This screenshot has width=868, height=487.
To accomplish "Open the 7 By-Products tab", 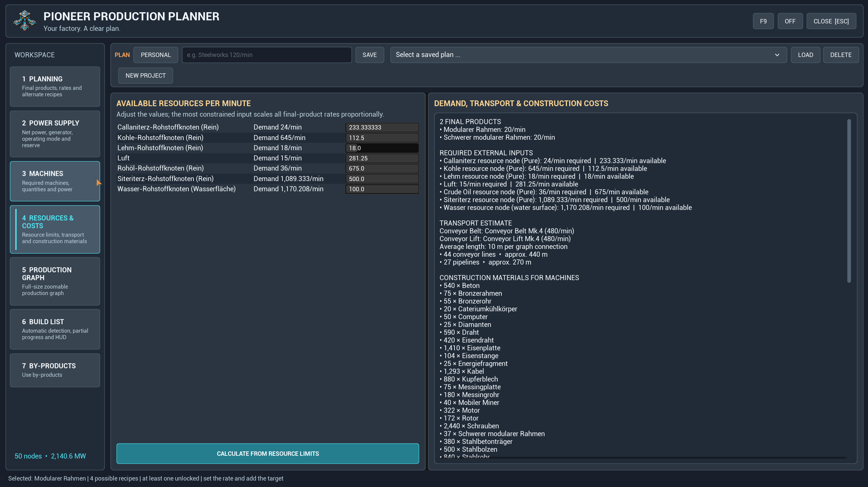I will [55, 370].
